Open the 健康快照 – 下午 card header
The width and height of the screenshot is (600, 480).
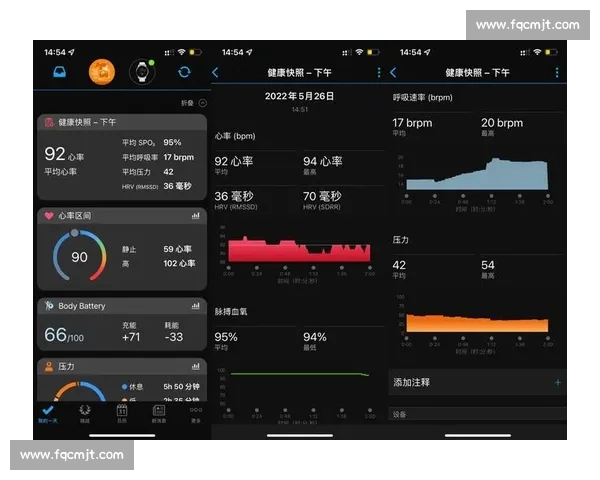[x=122, y=122]
